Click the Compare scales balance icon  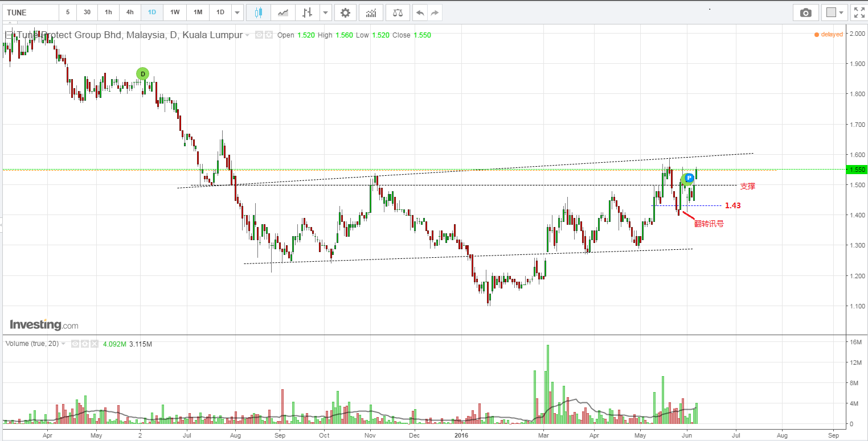(397, 13)
